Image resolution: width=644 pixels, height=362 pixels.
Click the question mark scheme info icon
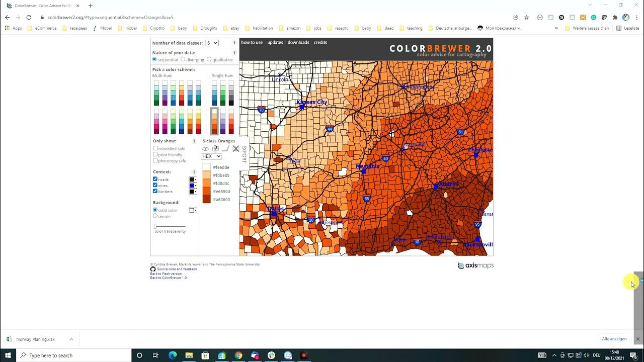coord(215,149)
